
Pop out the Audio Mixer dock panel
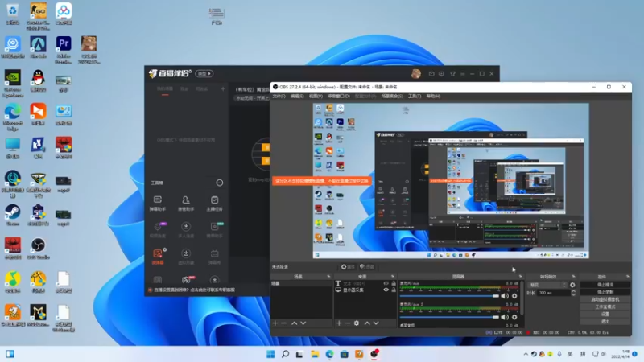pyautogui.click(x=520, y=277)
